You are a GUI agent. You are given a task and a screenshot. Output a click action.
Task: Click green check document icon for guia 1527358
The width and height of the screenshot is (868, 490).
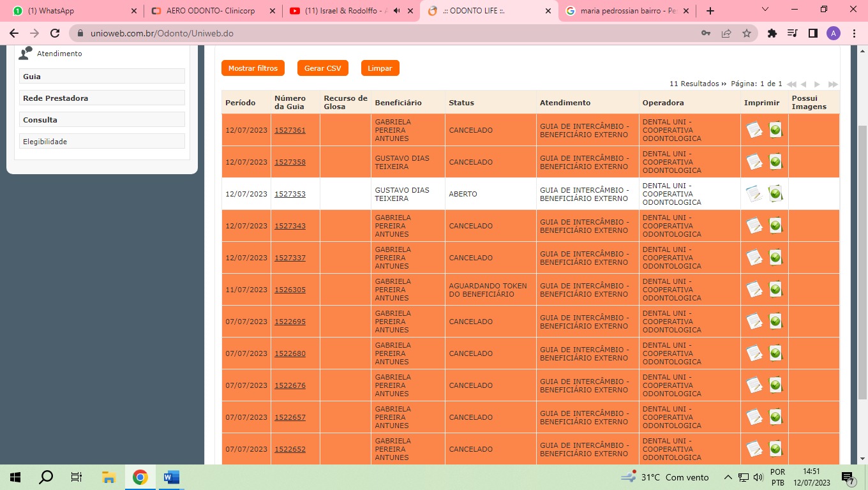(x=775, y=162)
